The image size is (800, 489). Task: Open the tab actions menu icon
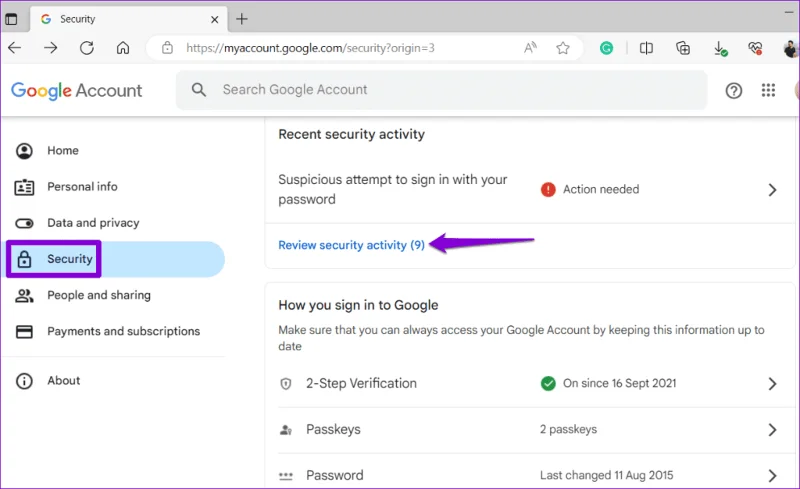tap(11, 19)
